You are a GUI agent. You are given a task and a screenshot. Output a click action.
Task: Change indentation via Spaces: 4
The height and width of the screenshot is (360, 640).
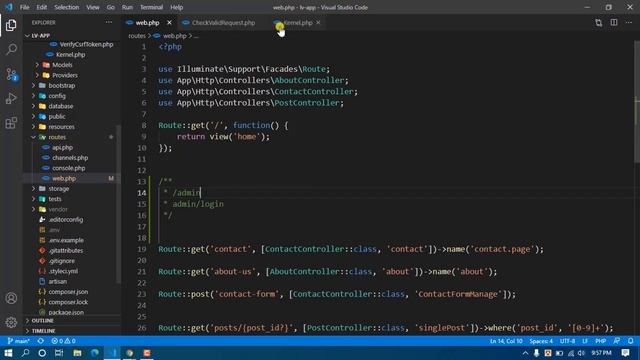[541, 341]
